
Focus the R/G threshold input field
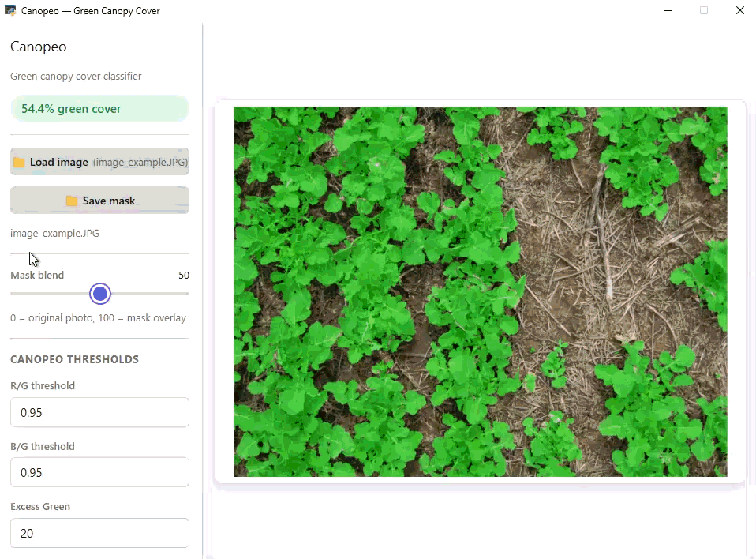pos(99,412)
